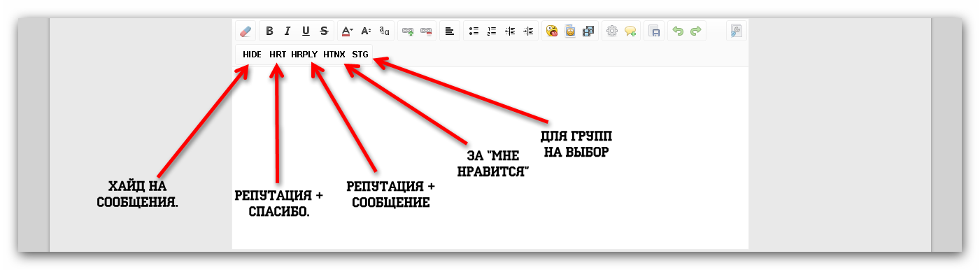The image size is (980, 270).
Task: Toggle underline formatting
Action: click(x=306, y=31)
